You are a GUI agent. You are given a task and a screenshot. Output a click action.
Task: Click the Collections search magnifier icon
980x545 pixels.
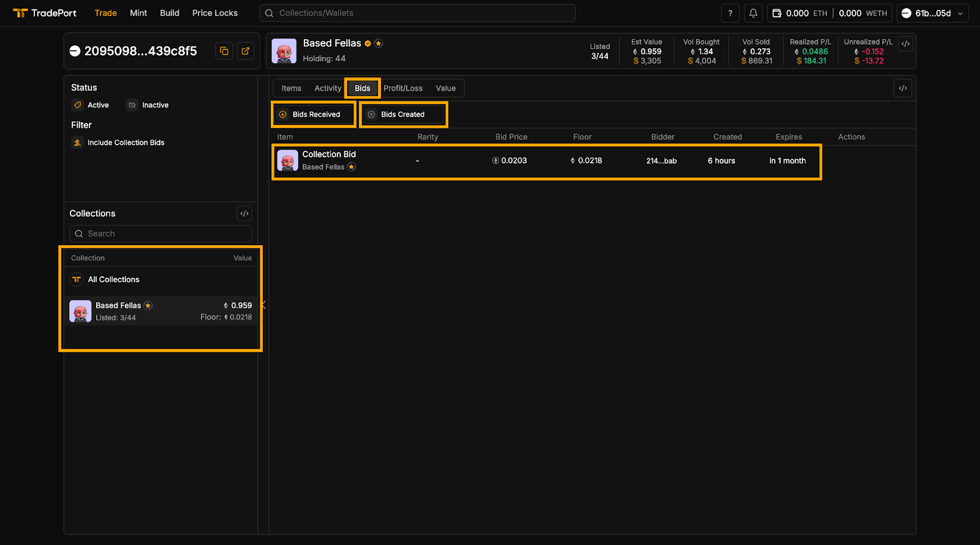(x=79, y=234)
